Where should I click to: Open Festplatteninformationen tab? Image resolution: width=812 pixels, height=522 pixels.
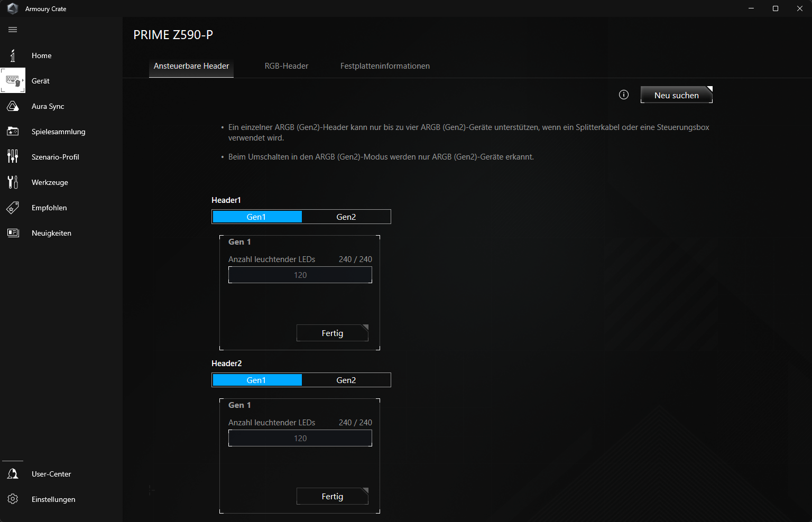tap(385, 66)
